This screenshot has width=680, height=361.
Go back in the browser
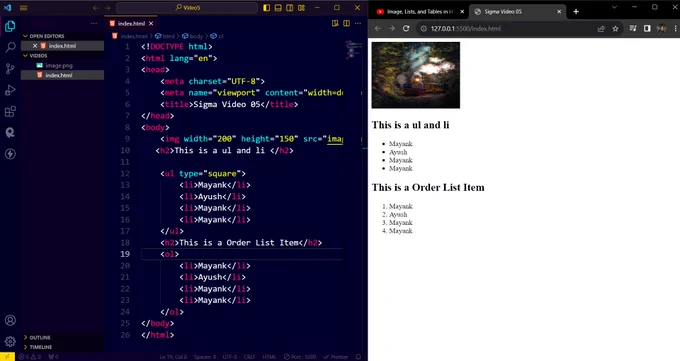pyautogui.click(x=378, y=29)
